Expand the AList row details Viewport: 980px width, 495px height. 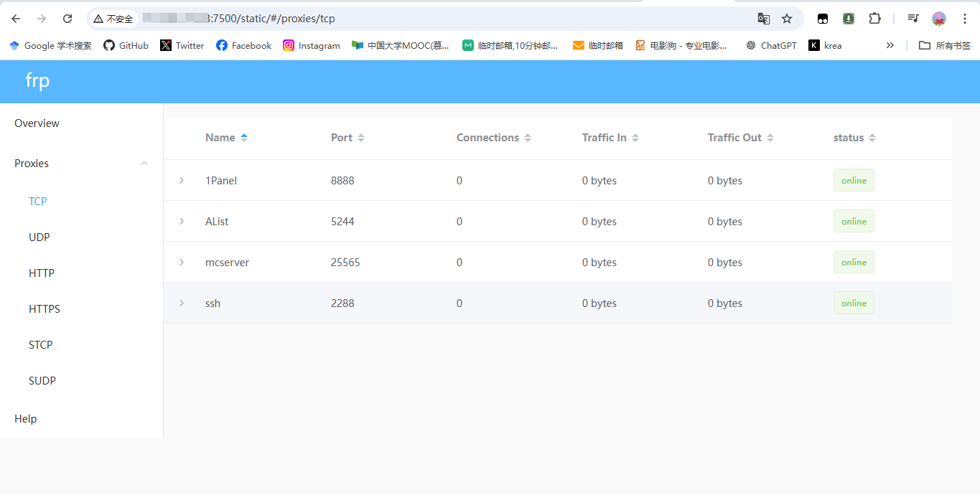pos(182,222)
